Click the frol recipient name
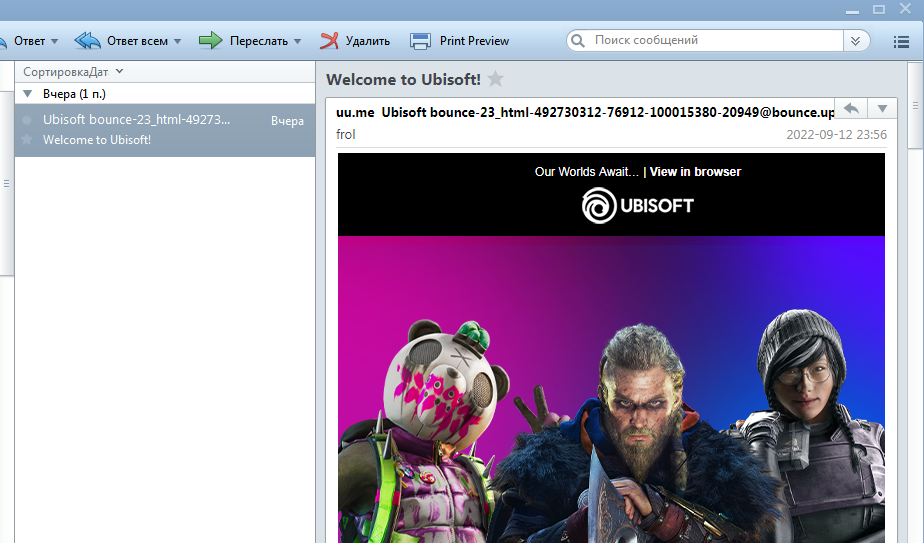Screen dimensions: 924x543 point(346,134)
